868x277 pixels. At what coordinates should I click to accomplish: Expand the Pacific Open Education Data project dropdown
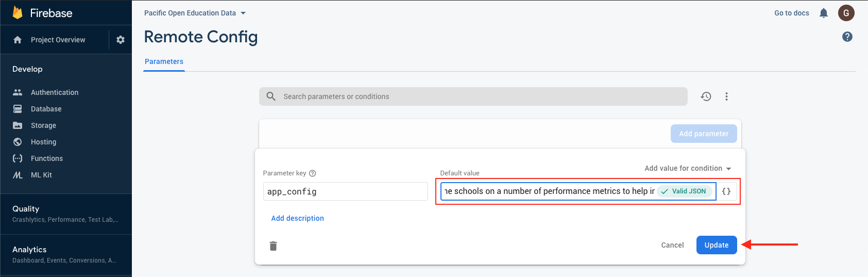pos(195,13)
